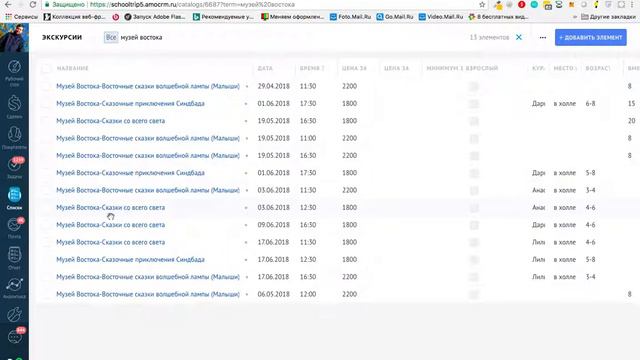This screenshot has height=360, width=640.
Task: Open Восточные сказки item dated 29.04.2018
Action: tap(148, 86)
